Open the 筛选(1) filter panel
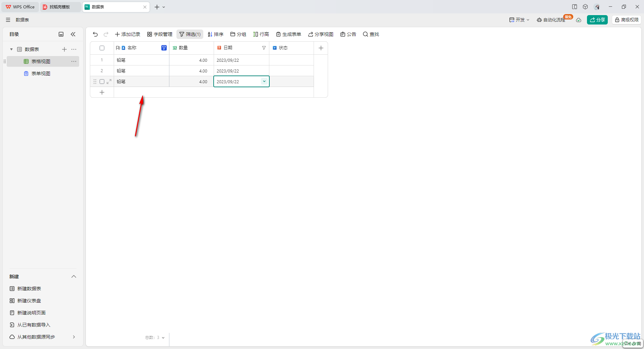644x349 pixels. click(190, 34)
